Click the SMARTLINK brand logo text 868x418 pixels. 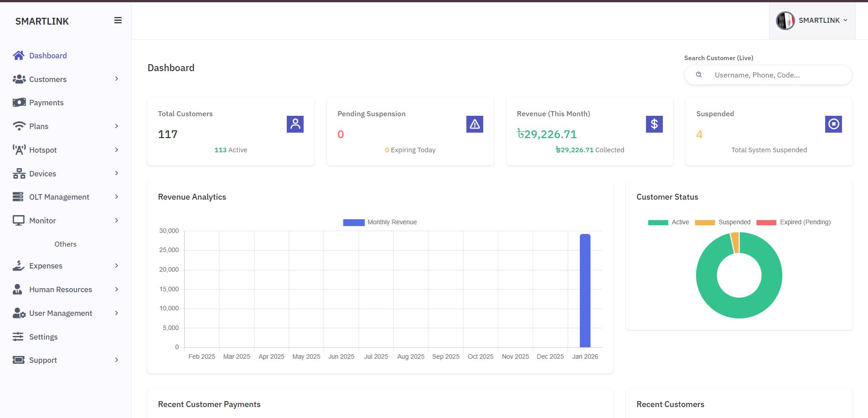point(42,21)
